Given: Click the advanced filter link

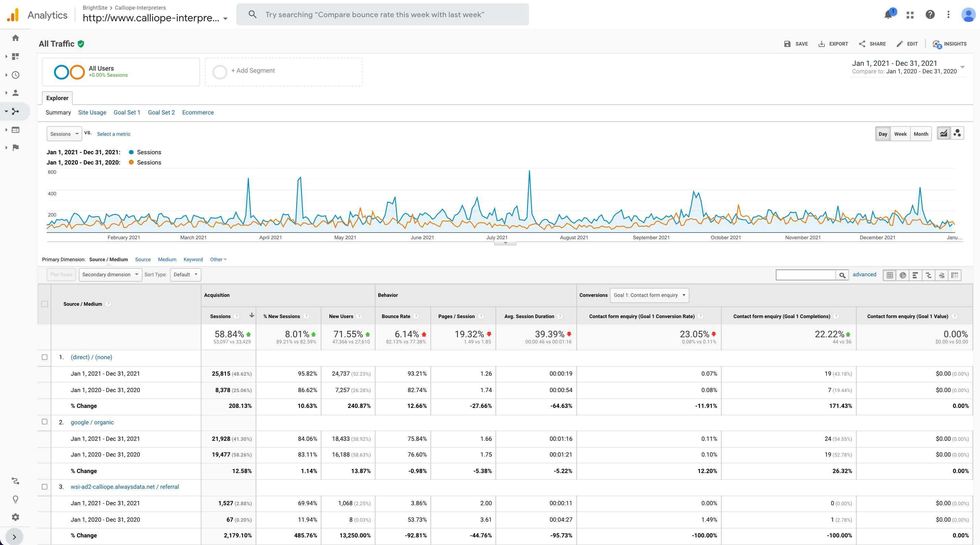Looking at the screenshot, I should [864, 275].
